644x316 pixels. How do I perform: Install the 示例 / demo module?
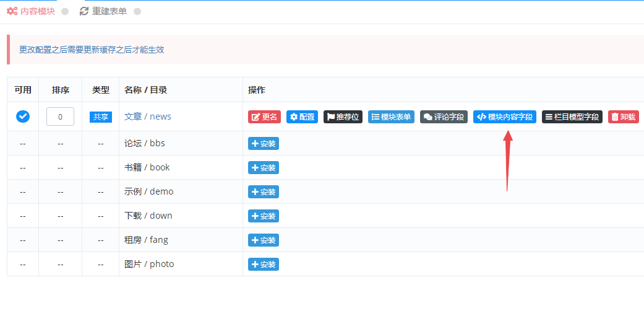click(x=264, y=192)
